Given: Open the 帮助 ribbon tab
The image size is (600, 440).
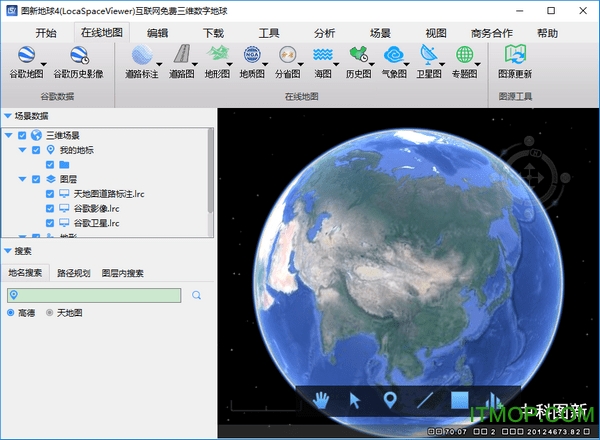Looking at the screenshot, I should (x=547, y=33).
